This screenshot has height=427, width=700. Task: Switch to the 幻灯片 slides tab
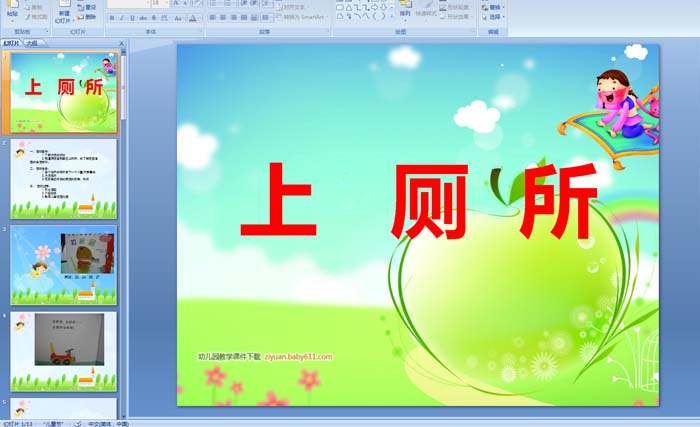pyautogui.click(x=12, y=44)
